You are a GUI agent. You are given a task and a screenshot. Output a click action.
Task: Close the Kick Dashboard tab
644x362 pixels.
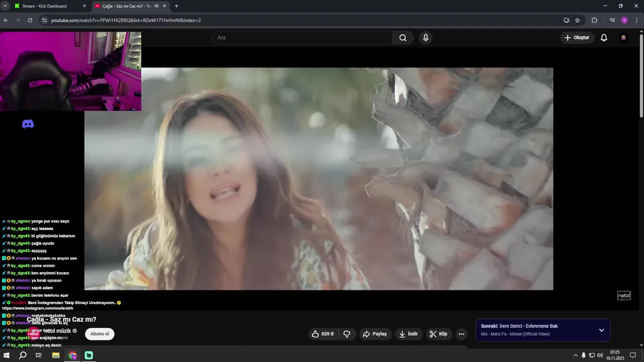pyautogui.click(x=84, y=6)
